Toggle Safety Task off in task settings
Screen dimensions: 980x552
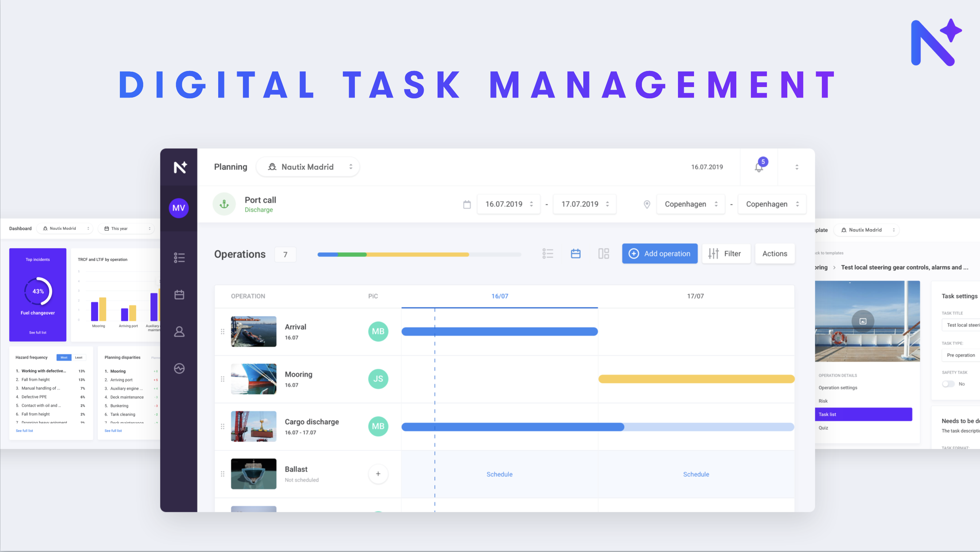point(949,384)
